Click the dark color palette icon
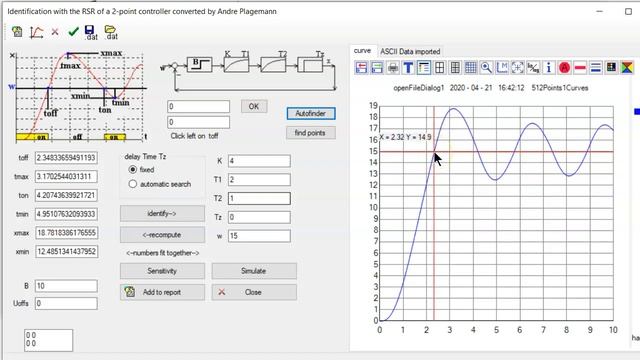This screenshot has height=360, width=640. (611, 67)
